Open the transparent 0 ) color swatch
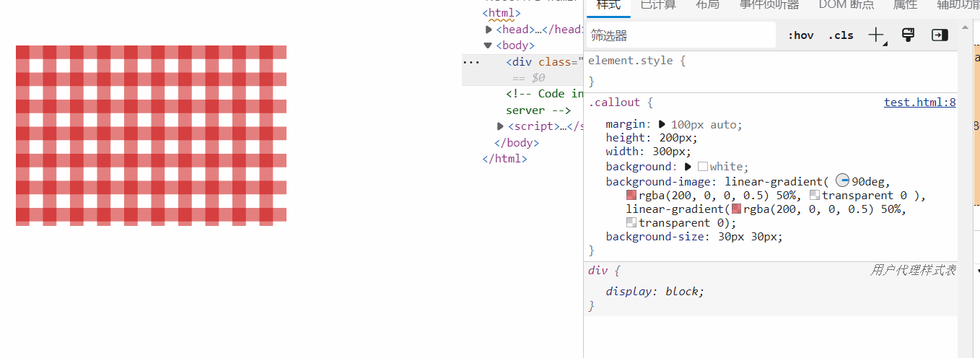980x358 pixels. click(815, 195)
